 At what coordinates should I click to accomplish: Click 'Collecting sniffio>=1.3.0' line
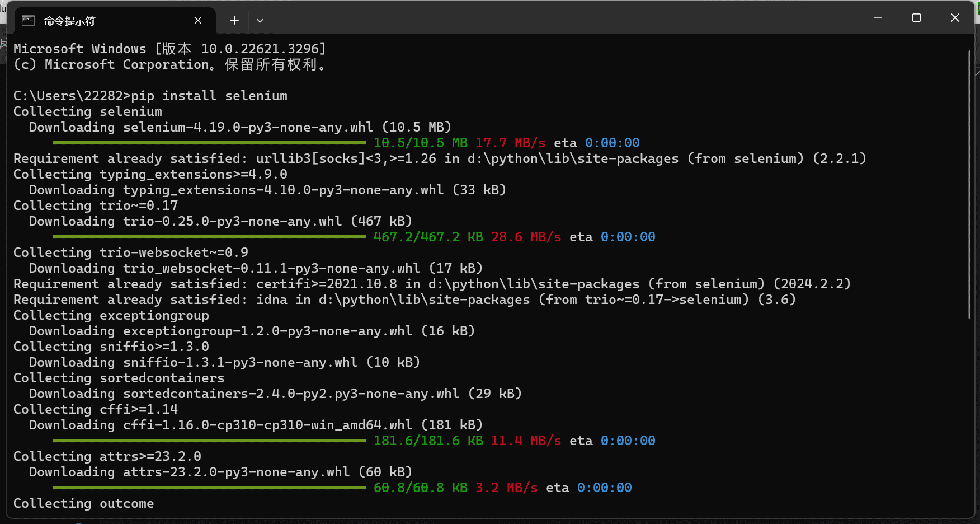point(111,347)
